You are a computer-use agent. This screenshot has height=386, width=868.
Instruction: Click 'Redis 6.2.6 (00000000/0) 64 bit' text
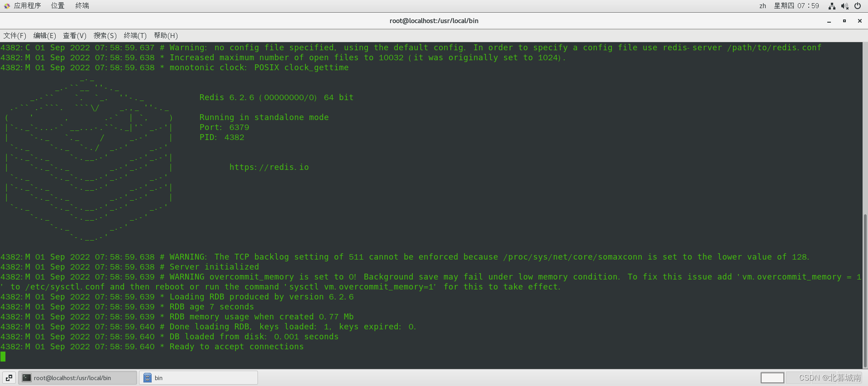click(x=276, y=97)
